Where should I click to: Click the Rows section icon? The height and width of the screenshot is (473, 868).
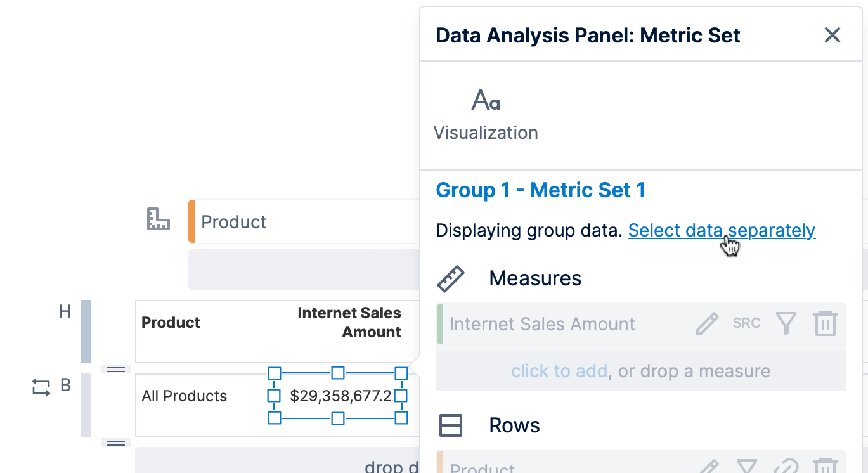[x=451, y=425]
